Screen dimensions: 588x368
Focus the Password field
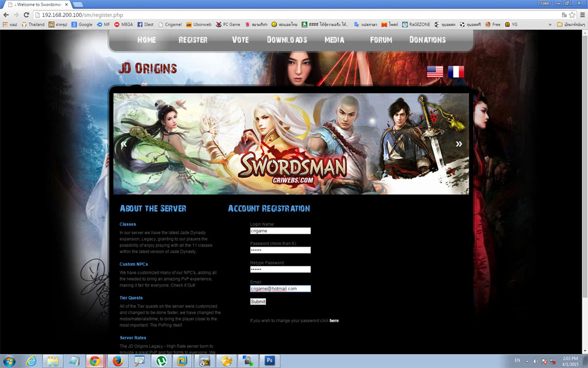pos(280,250)
